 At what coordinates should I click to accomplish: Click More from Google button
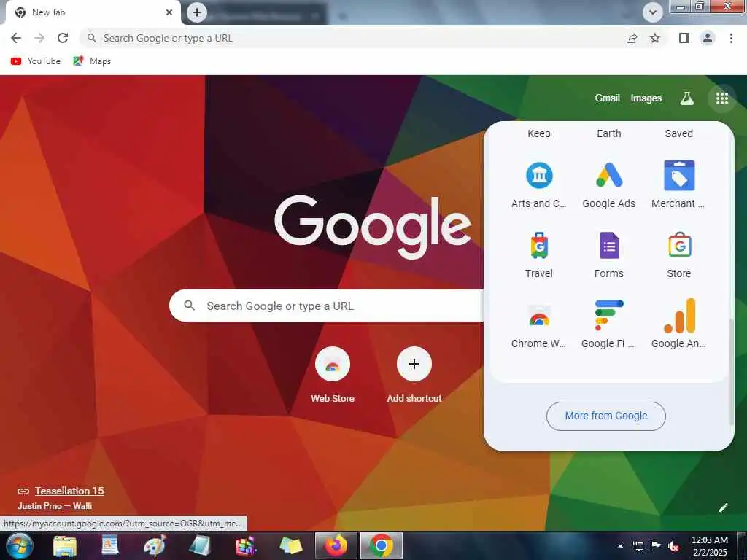606,416
